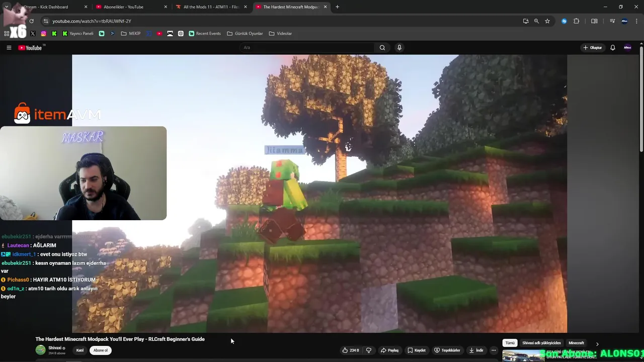Open the YouTube account avatar menu
The height and width of the screenshot is (362, 644).
click(627, 48)
